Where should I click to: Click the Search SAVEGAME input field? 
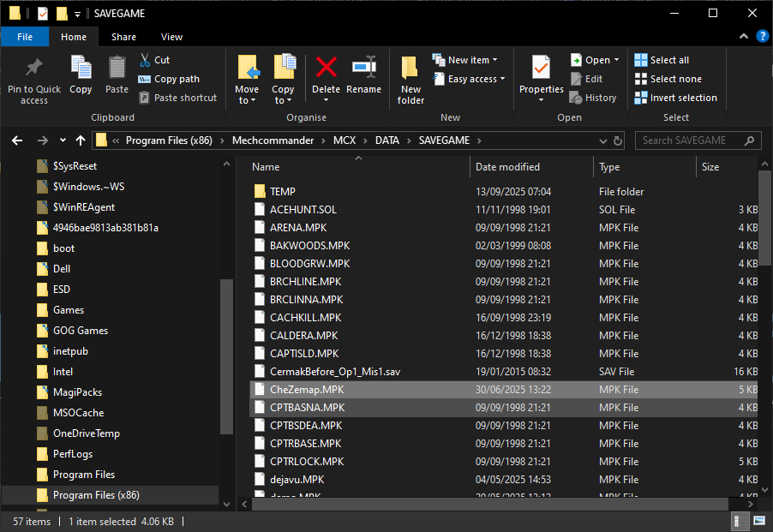[690, 140]
